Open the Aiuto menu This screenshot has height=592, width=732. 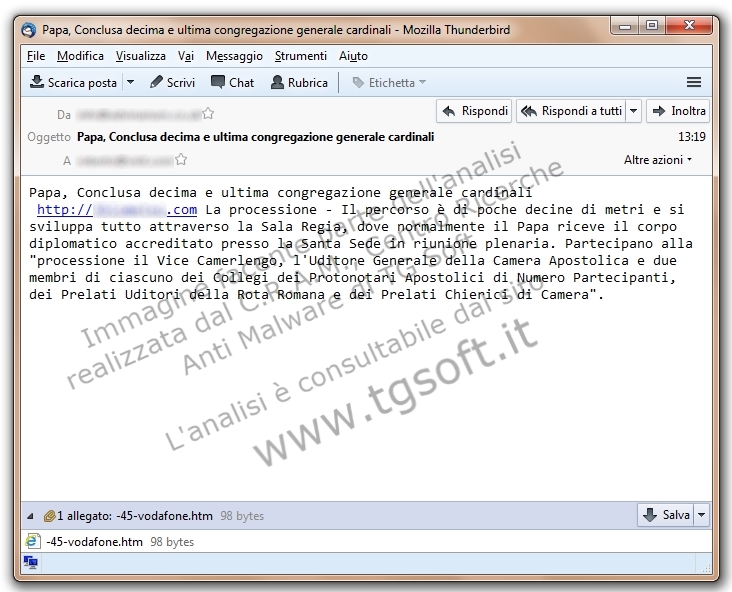[353, 56]
